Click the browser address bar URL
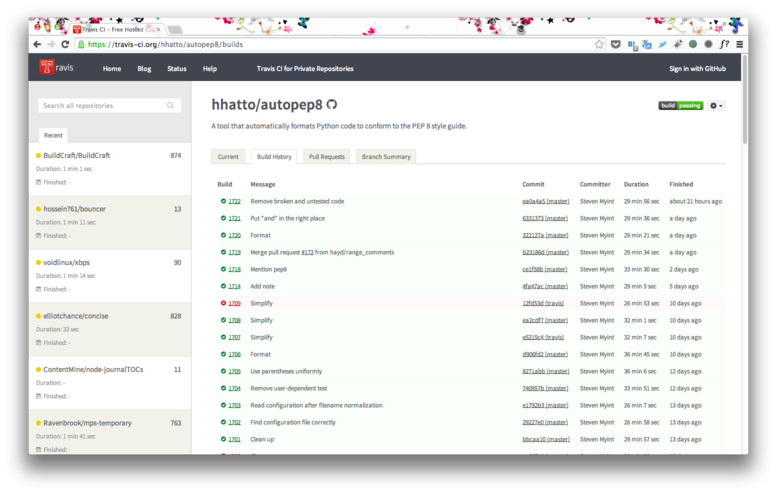The image size is (777, 494). coord(165,45)
